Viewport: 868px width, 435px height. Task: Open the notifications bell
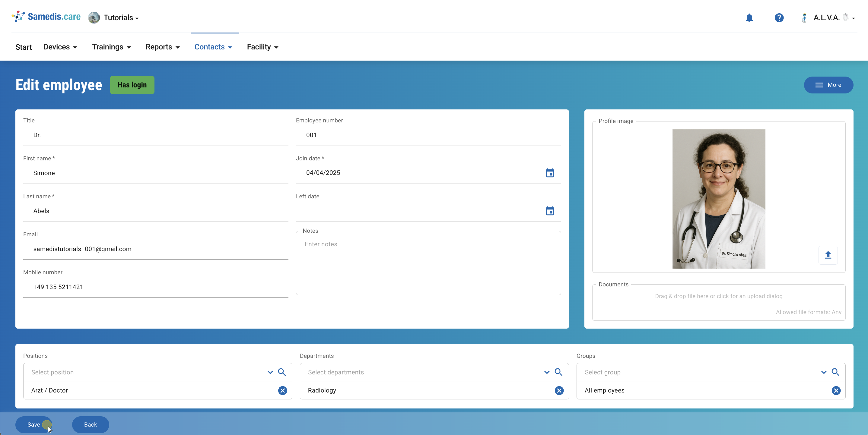(749, 17)
